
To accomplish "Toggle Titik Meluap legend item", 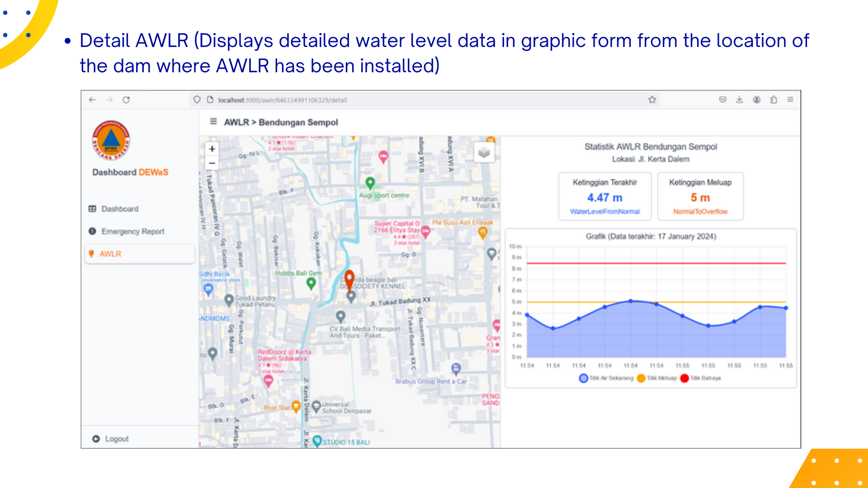I will click(x=657, y=378).
